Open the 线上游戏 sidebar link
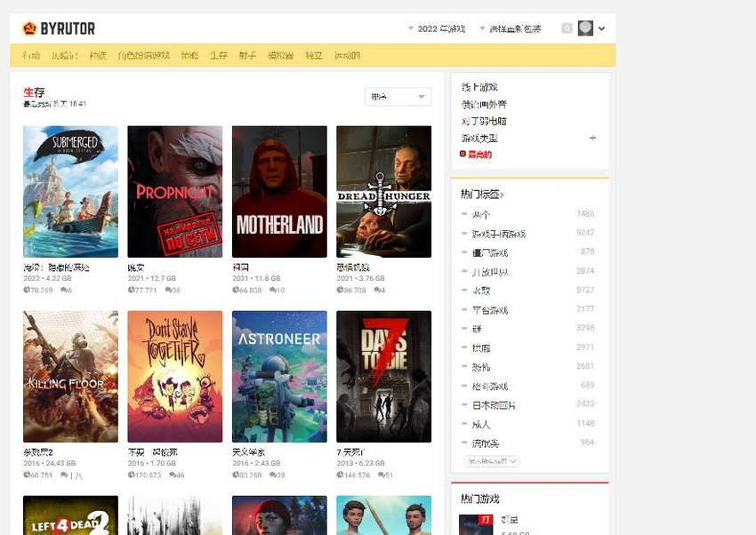This screenshot has width=756, height=535. coord(479,87)
